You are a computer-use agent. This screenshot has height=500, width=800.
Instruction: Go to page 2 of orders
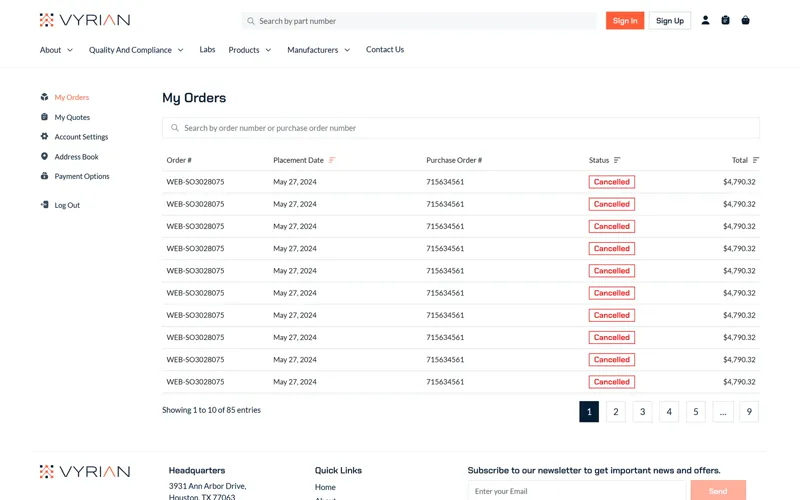click(x=616, y=412)
